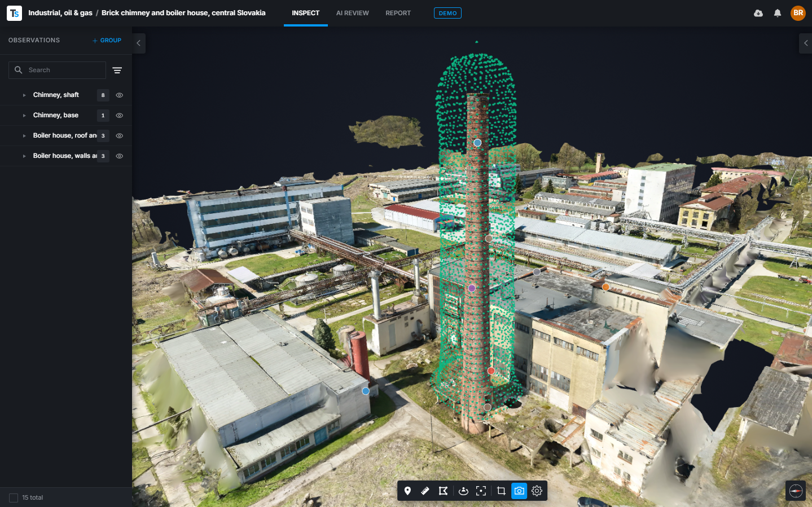812x507 pixels.
Task: Open the BR user avatar menu
Action: pyautogui.click(x=798, y=13)
